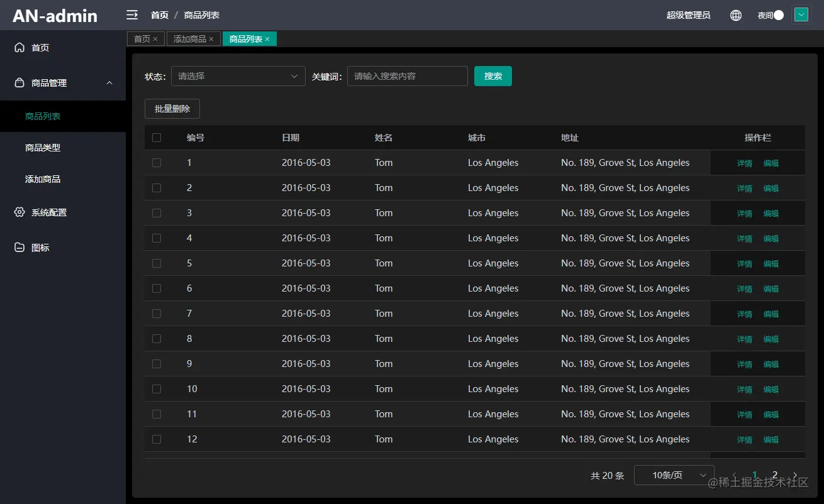
Task: Tick the select-all checkbox in the table header
Action: click(x=157, y=138)
